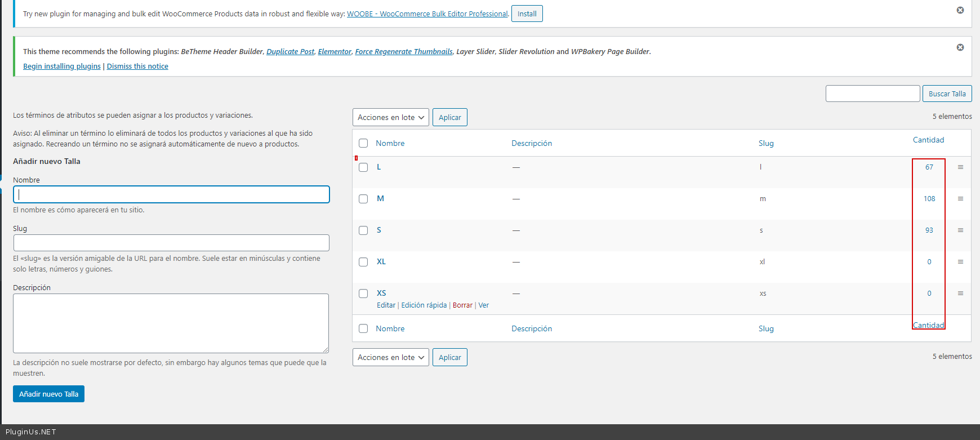The width and height of the screenshot is (980, 440).
Task: Sort the table by Cantidad column header
Action: pos(928,140)
